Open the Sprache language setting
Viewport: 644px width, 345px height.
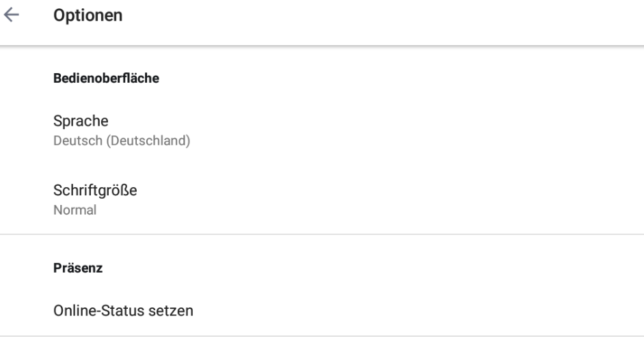coord(81,121)
